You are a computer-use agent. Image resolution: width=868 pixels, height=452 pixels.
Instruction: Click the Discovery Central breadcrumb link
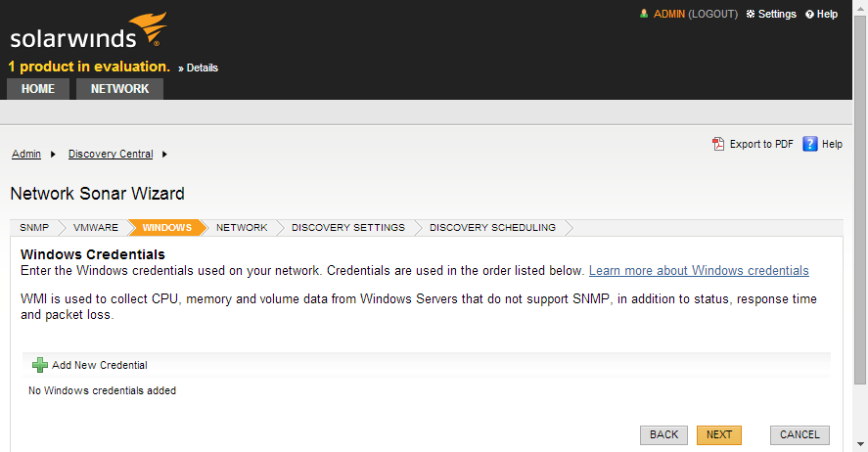click(111, 154)
